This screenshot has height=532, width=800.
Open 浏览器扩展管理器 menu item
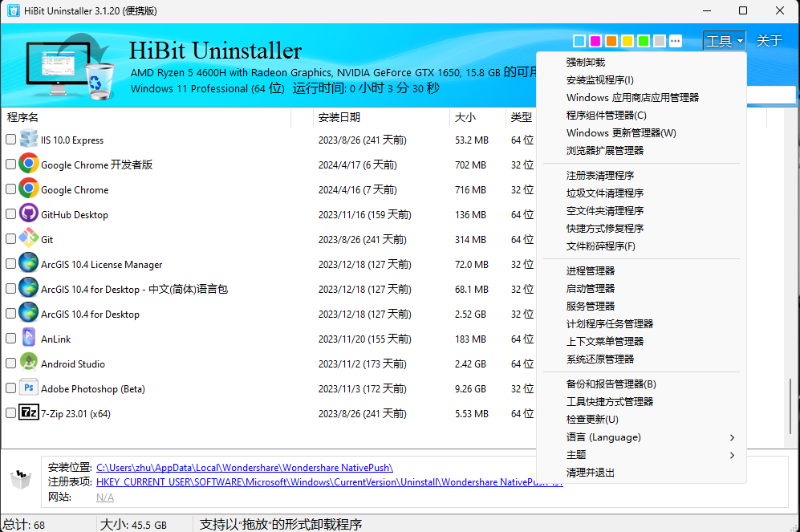[641, 151]
